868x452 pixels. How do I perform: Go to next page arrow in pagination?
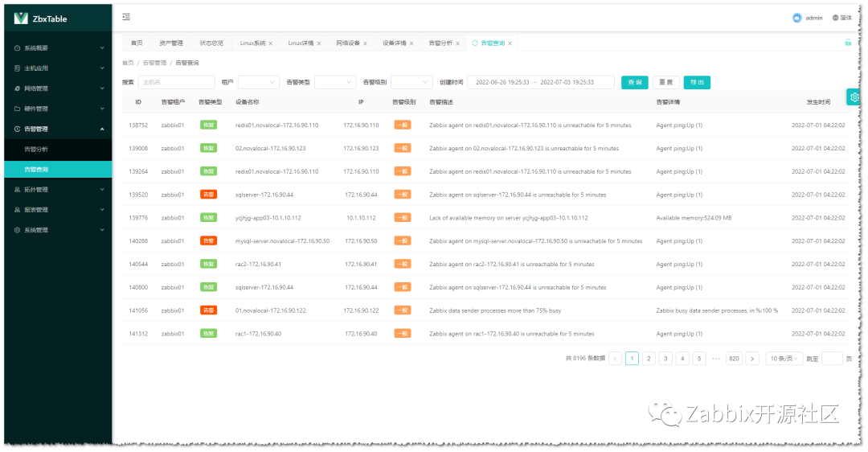click(x=751, y=359)
